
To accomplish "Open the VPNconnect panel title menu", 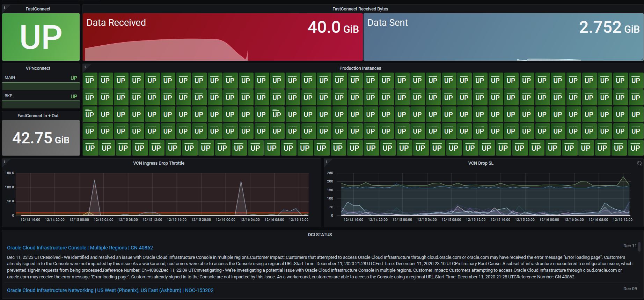I will (38, 68).
